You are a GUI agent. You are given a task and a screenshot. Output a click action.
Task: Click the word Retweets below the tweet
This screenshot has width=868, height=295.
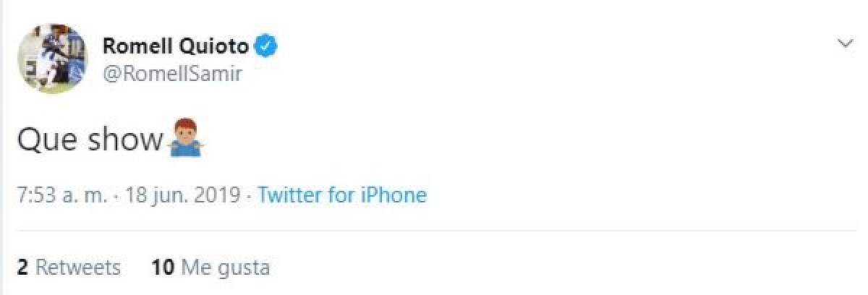pyautogui.click(x=78, y=268)
